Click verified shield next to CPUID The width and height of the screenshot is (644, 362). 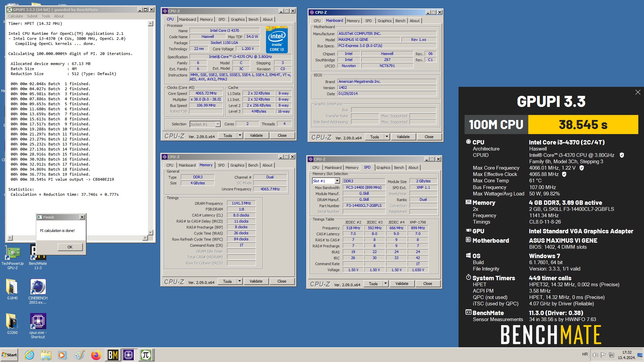tap(622, 155)
